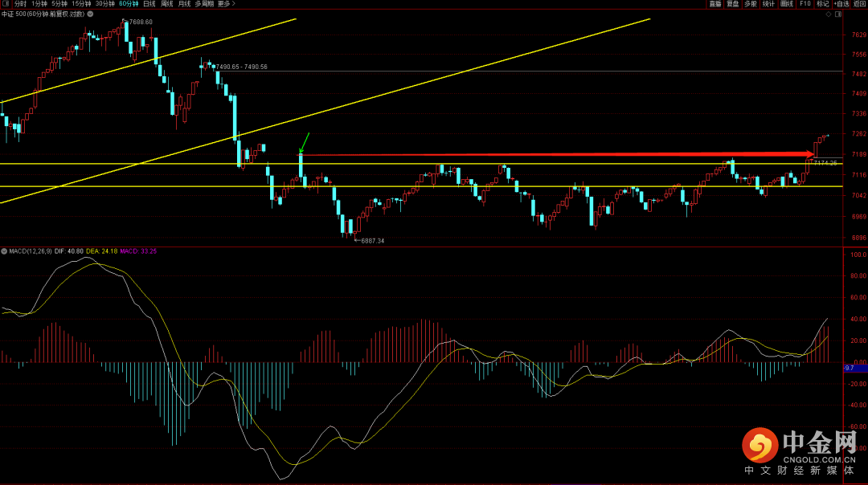Select the 5分钟 timeframe tab

(x=59, y=4)
